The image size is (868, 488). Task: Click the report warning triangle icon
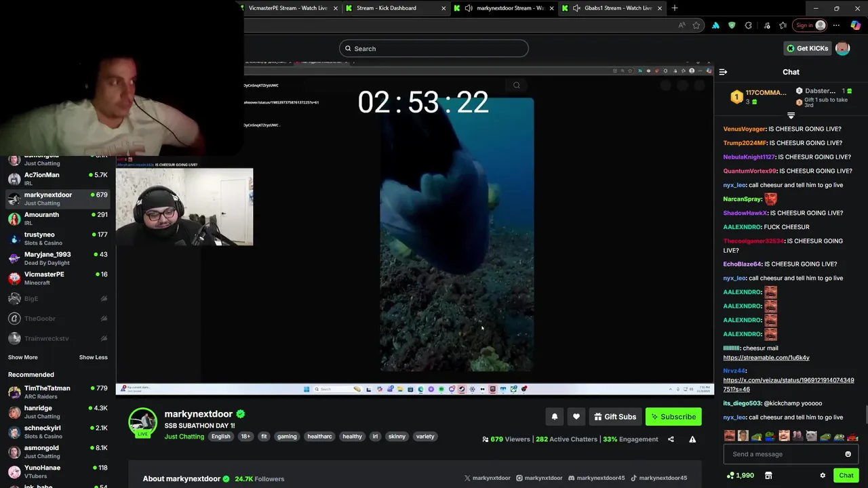point(692,439)
